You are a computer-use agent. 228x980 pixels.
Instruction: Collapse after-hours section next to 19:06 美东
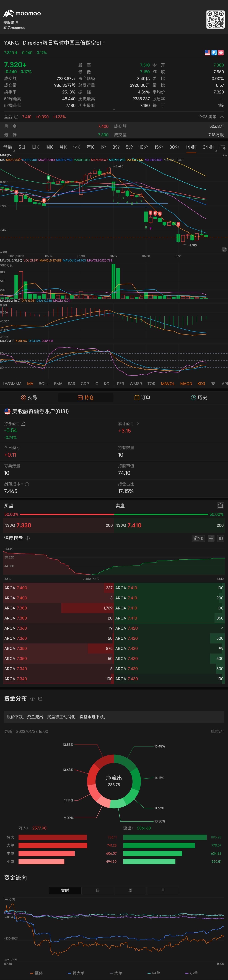(x=222, y=117)
